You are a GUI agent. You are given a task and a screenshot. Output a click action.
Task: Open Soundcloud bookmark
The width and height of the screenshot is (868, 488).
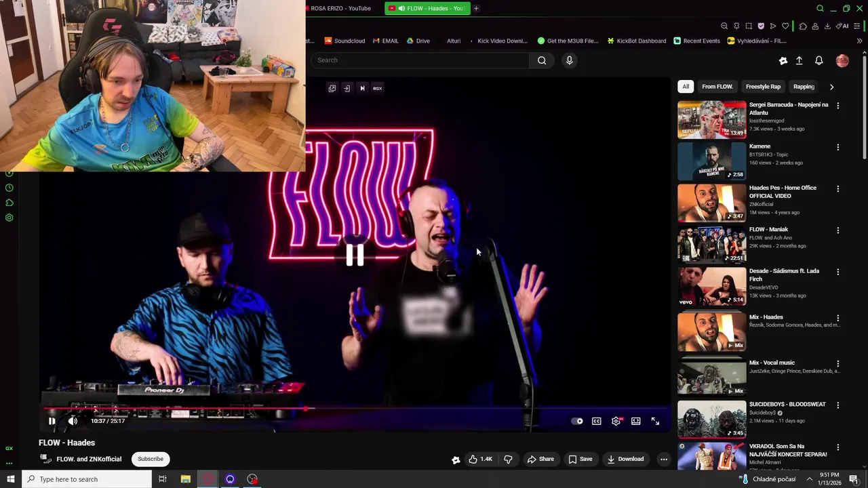[x=344, y=41]
